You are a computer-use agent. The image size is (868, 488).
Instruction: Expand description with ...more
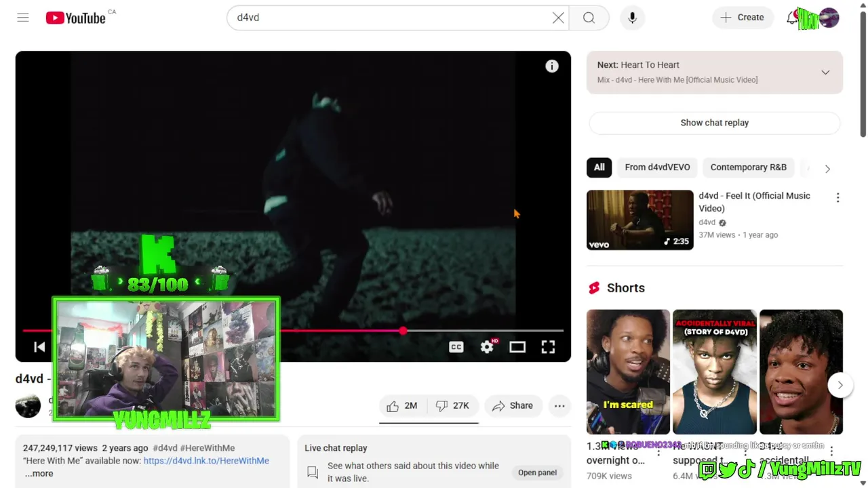pos(39,474)
